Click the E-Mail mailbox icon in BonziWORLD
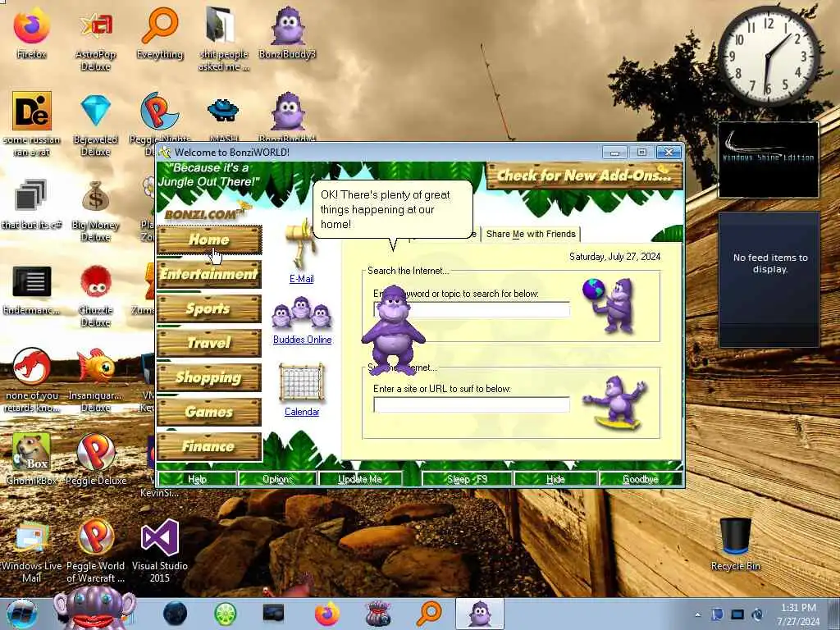Screen dimensions: 840x630 click(300, 244)
